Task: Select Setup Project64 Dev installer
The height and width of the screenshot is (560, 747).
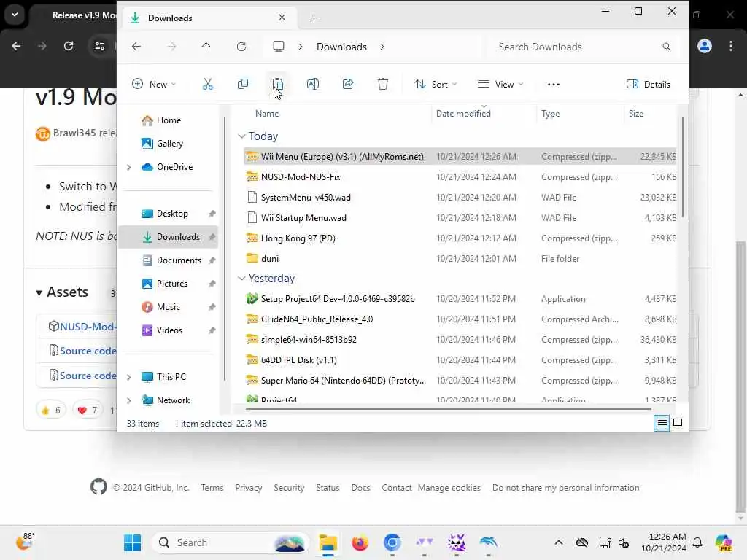Action: click(460, 298)
